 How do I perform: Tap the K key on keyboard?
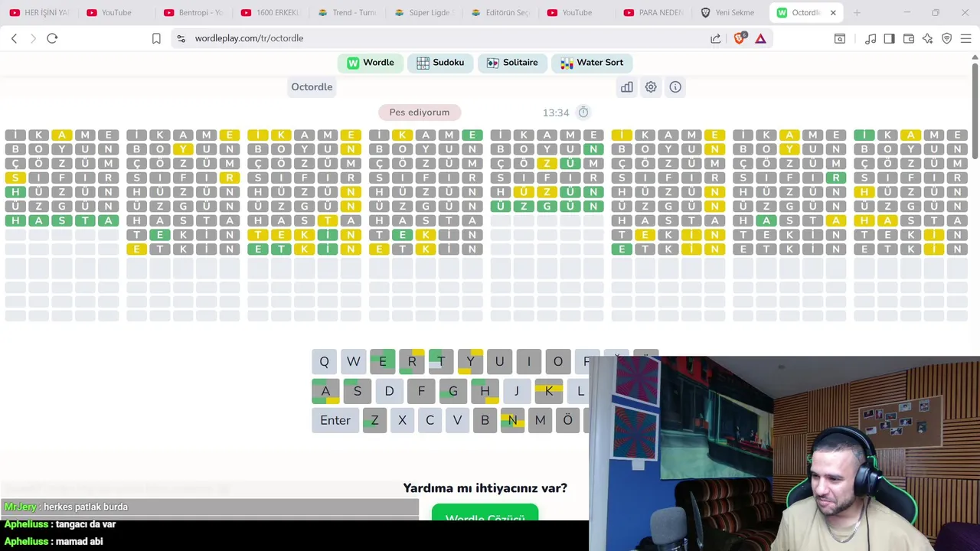pos(549,391)
